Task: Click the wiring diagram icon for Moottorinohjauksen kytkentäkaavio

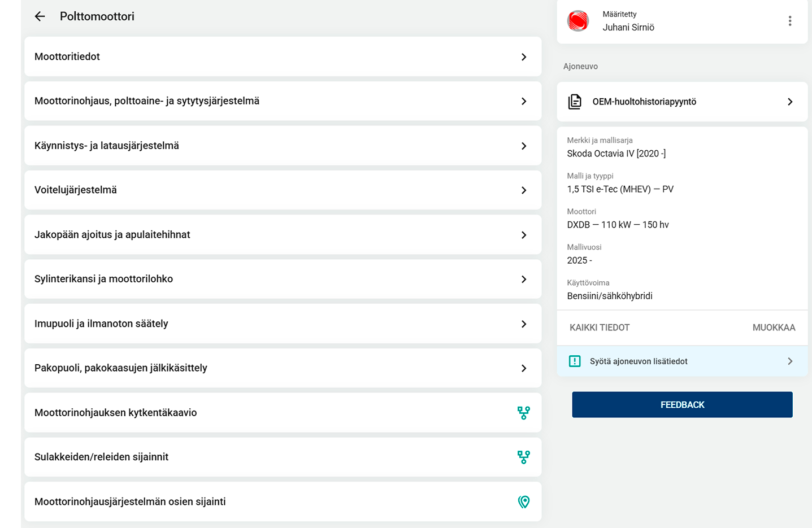Action: point(523,413)
